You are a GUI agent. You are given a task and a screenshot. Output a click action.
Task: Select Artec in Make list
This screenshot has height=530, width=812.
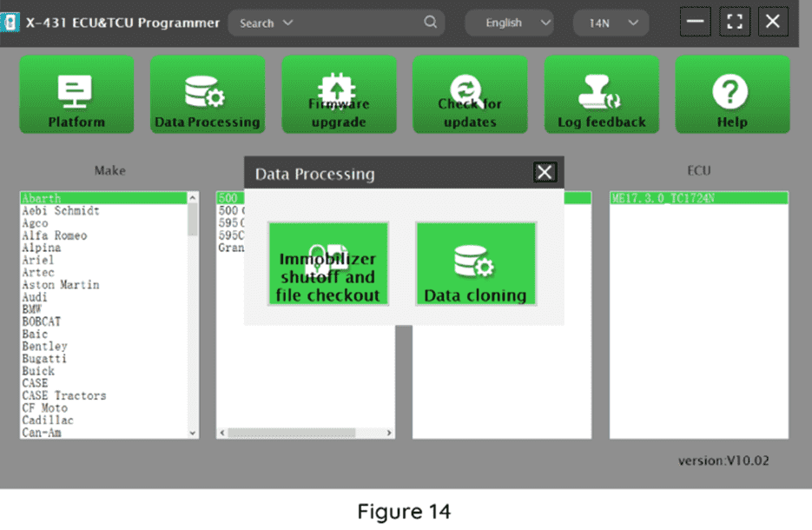click(103, 272)
